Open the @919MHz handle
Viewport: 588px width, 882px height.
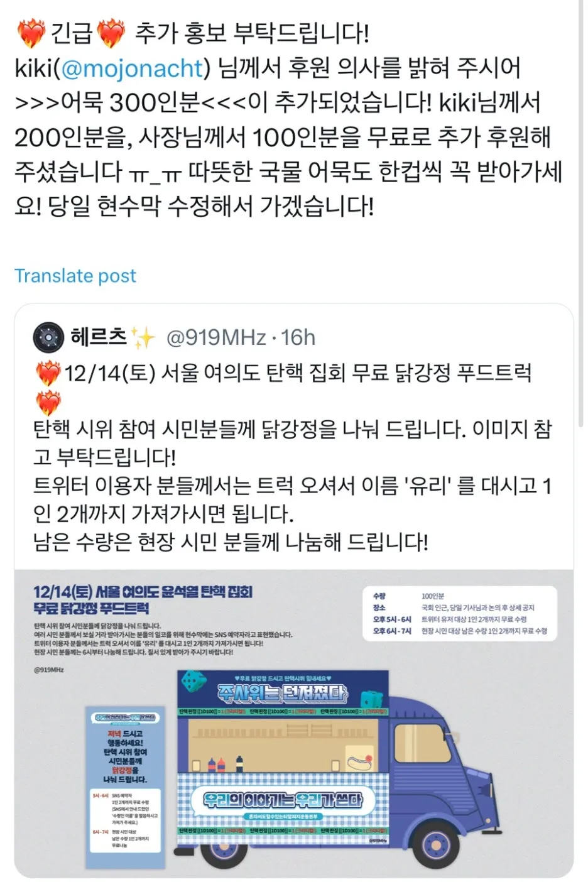click(216, 338)
